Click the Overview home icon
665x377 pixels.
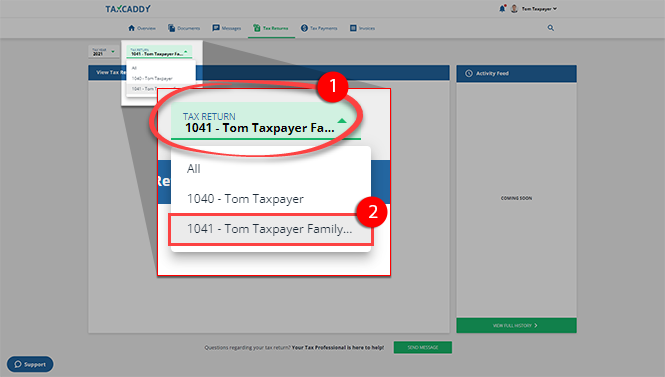point(131,28)
